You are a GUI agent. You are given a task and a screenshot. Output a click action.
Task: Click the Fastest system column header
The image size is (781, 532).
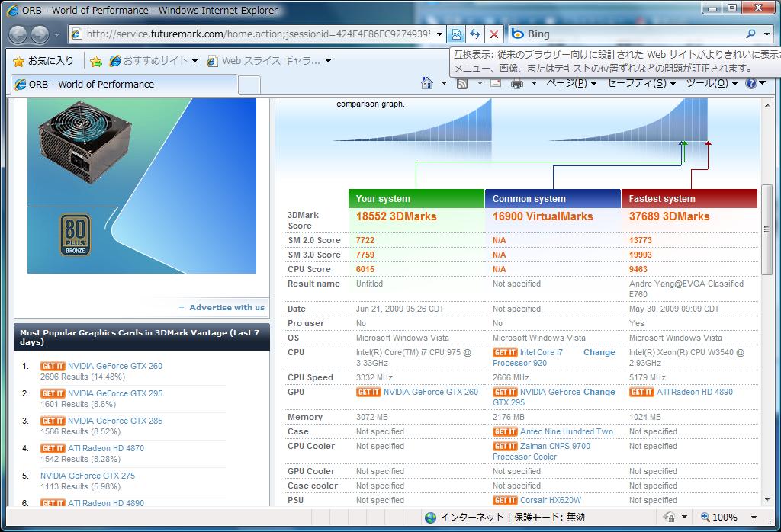689,199
